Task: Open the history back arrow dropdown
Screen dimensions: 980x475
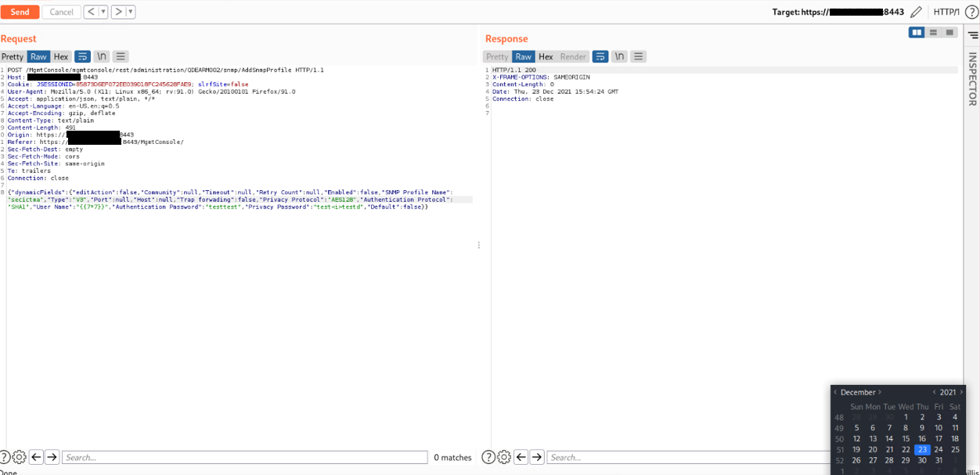Action: pyautogui.click(x=103, y=12)
